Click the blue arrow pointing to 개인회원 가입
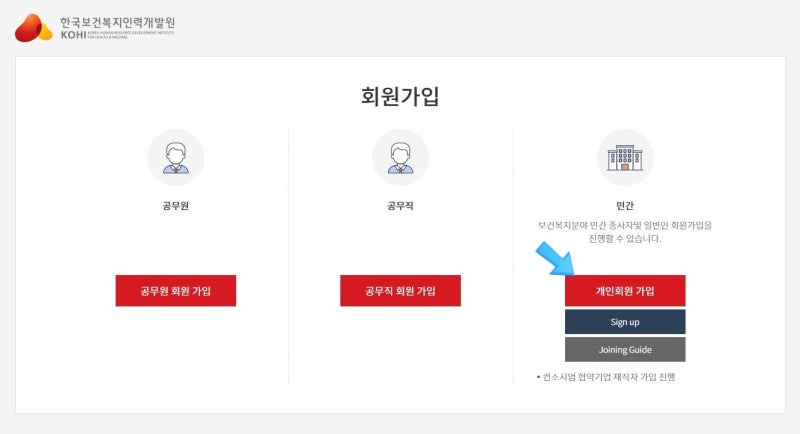Viewport: 800px width, 434px height. pyautogui.click(x=555, y=259)
